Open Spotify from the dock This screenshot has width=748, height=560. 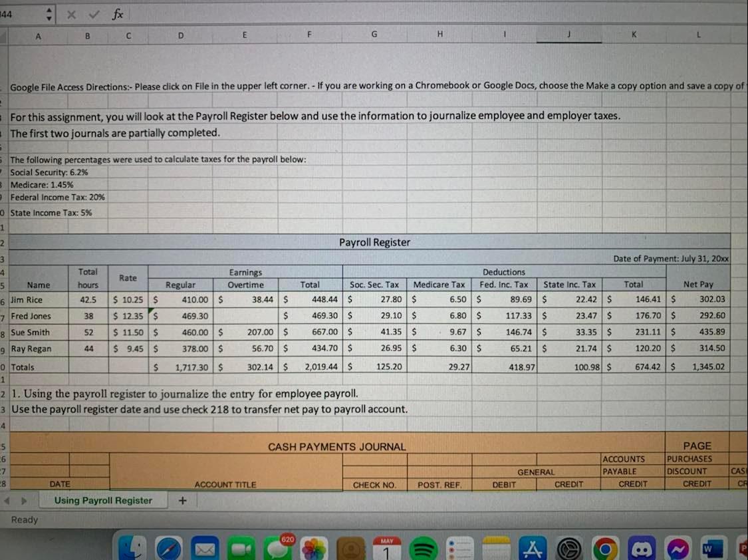tap(423, 549)
